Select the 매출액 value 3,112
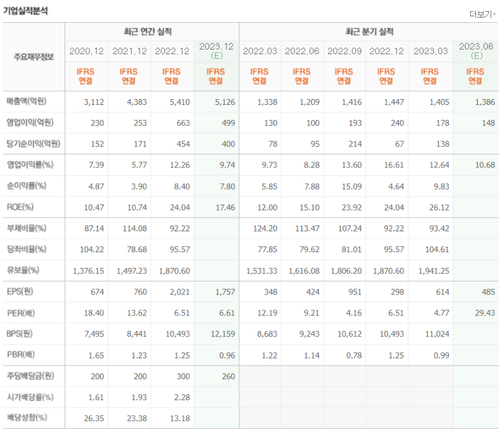504x434 pixels. [94, 102]
